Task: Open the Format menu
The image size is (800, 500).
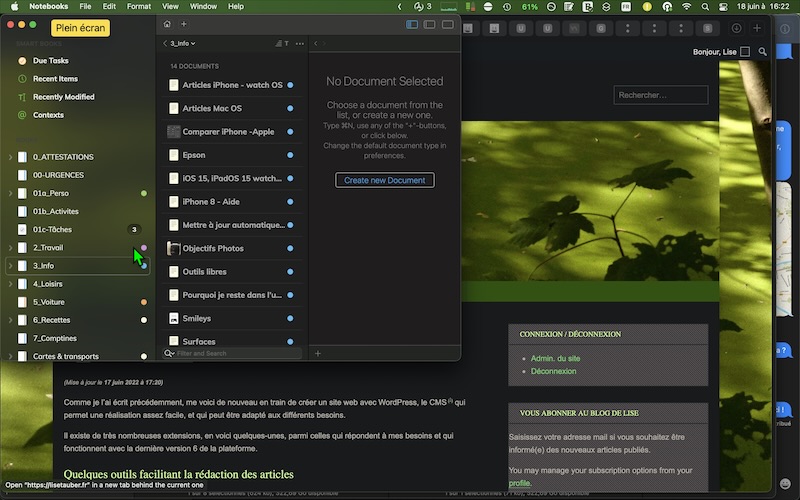Action: click(138, 6)
